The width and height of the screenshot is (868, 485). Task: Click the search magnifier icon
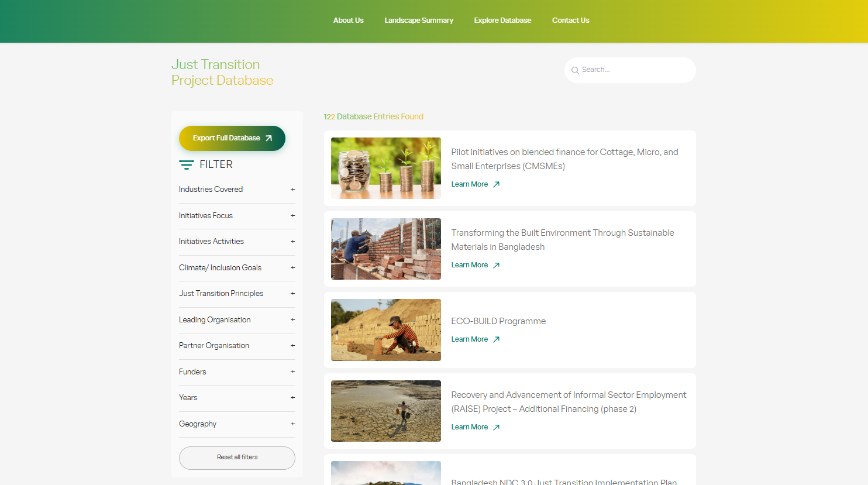click(575, 70)
